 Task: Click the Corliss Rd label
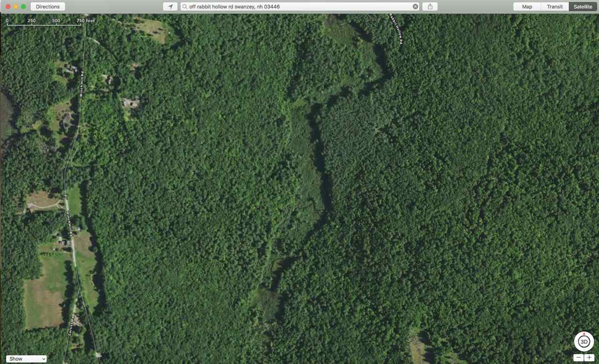[x=71, y=325]
